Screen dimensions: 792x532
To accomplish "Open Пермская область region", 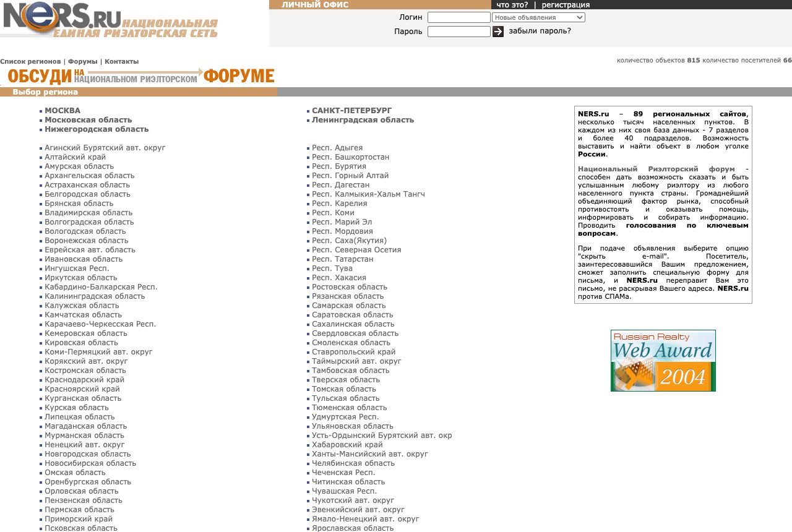I will click(80, 510).
